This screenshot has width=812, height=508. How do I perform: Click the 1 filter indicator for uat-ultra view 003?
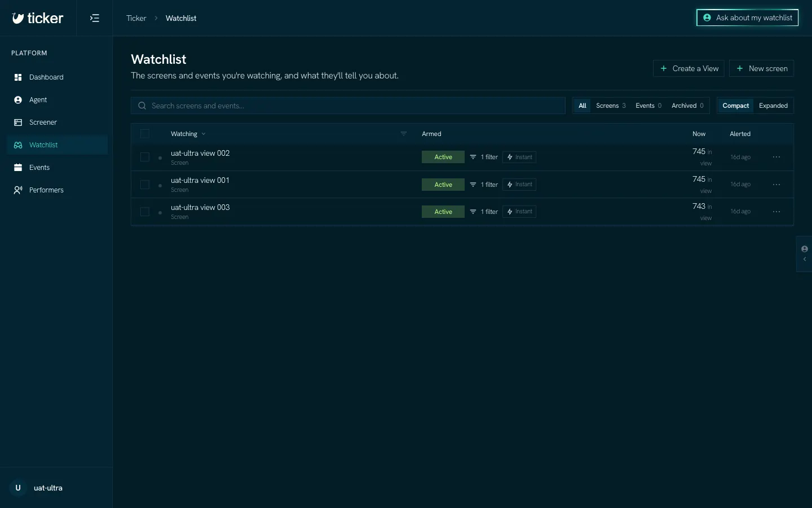(484, 212)
